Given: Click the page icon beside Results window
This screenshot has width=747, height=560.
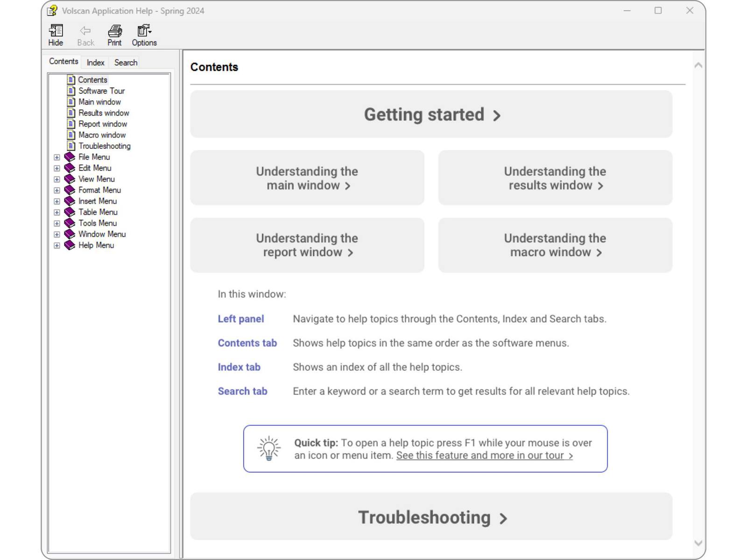Looking at the screenshot, I should [x=71, y=113].
